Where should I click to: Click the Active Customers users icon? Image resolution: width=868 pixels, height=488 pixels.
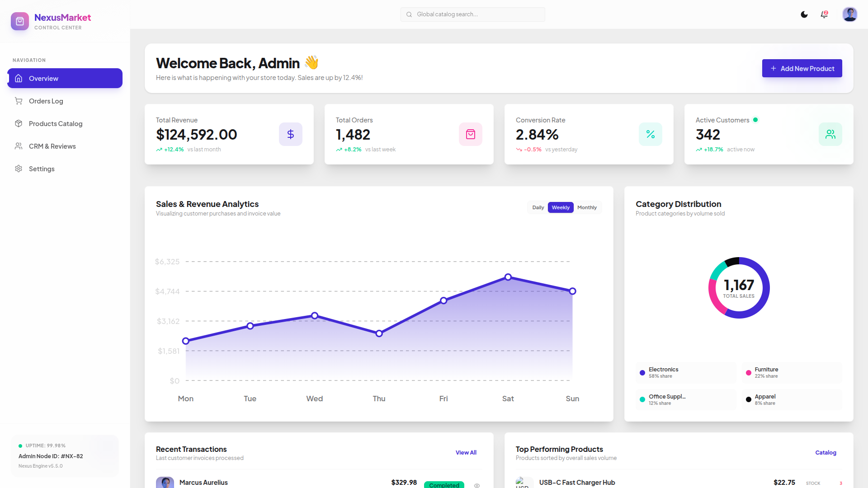click(x=830, y=134)
